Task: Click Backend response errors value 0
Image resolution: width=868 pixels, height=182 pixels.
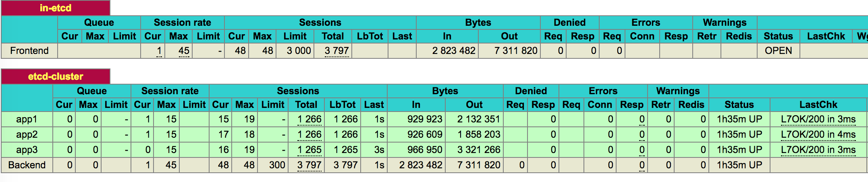Action: tap(642, 165)
